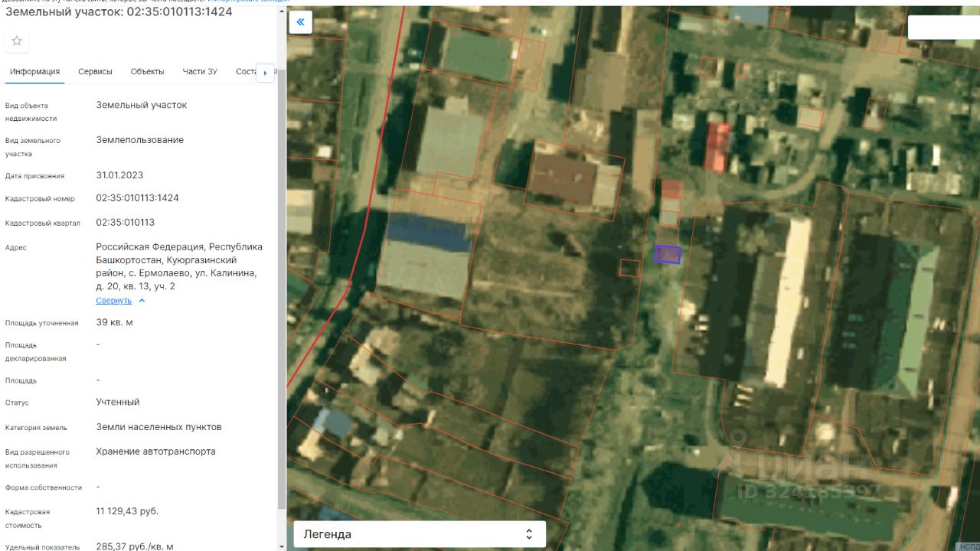The image size is (980, 551).
Task: Click the label Категория земель
Action: pos(36,428)
